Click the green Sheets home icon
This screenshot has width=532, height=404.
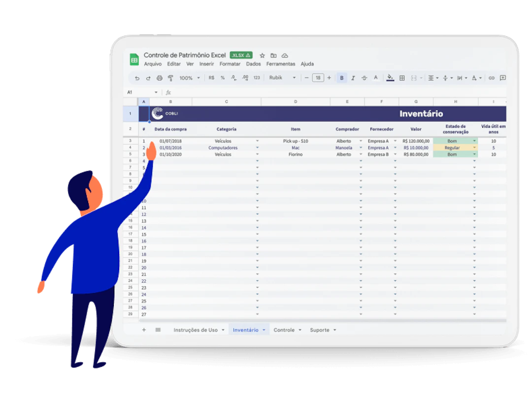[134, 60]
